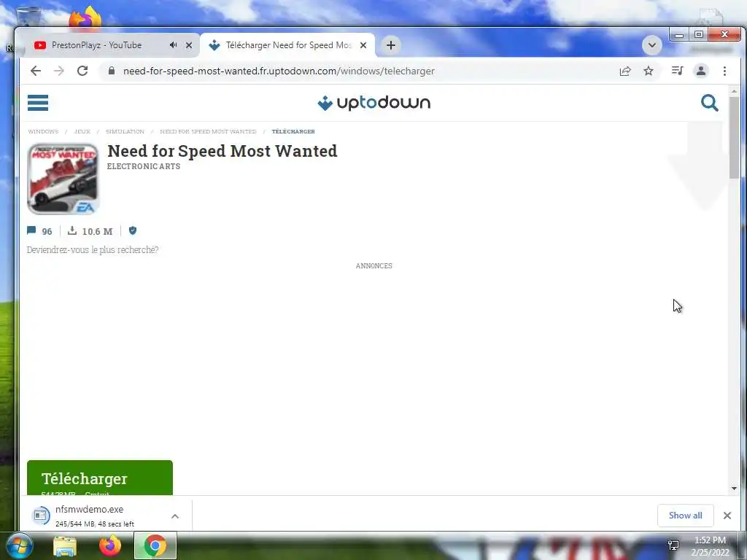Open the ELECTRONIC ARTS developer link
This screenshot has width=747, height=560.
tap(144, 166)
